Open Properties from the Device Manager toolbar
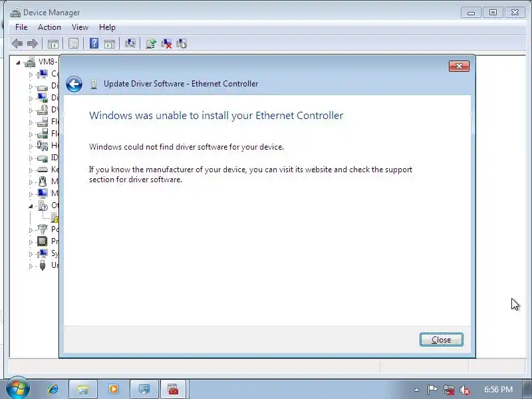Image resolution: width=532 pixels, height=399 pixels. coord(73,43)
